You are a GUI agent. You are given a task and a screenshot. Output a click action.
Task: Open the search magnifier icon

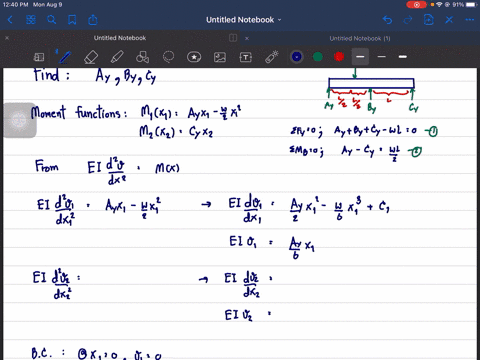click(51, 20)
